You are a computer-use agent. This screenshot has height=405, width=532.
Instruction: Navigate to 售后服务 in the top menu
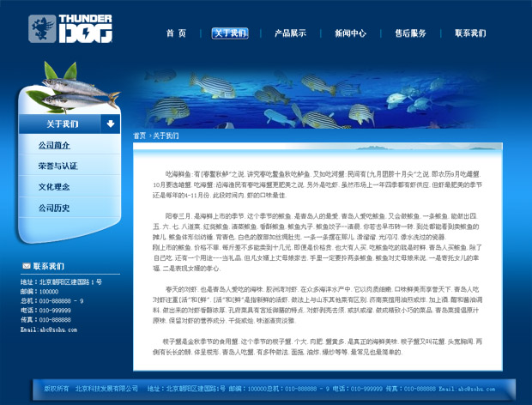[410, 33]
